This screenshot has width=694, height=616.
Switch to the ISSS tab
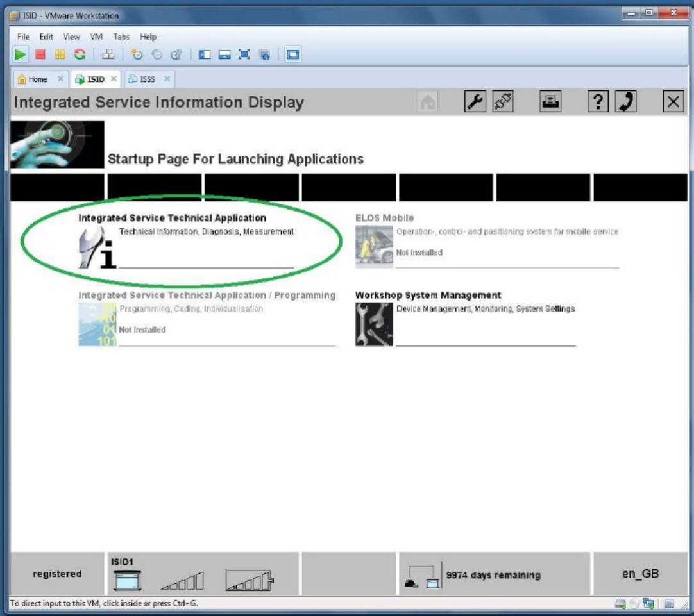tap(146, 79)
